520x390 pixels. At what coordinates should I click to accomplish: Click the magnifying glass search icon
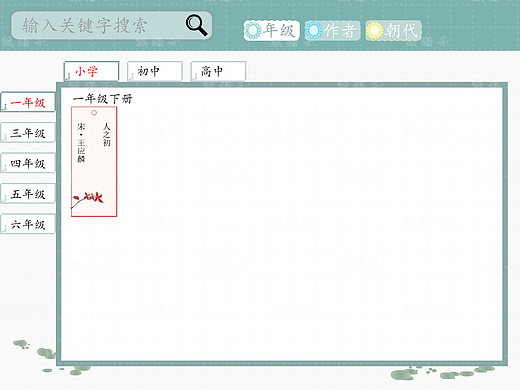pos(197,25)
